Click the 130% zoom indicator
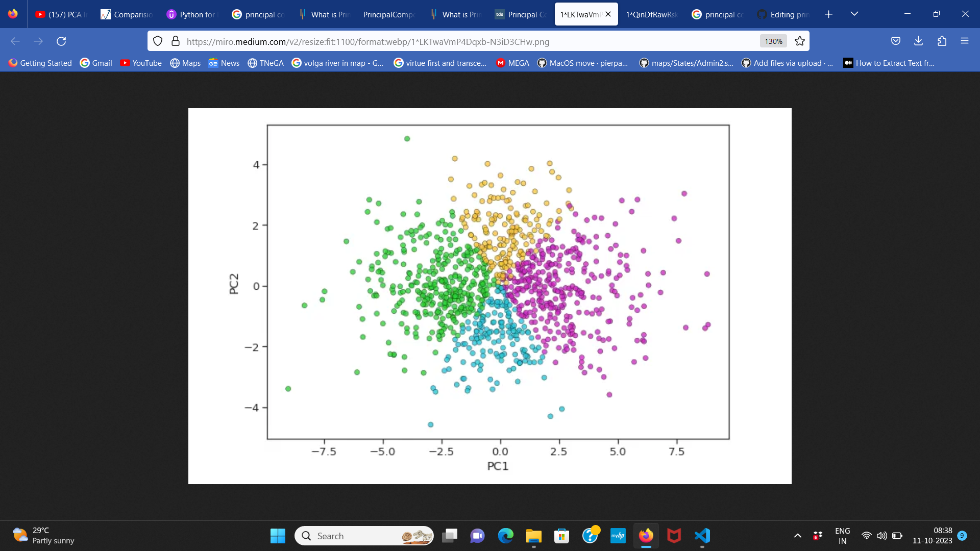Image resolution: width=980 pixels, height=551 pixels. tap(773, 41)
